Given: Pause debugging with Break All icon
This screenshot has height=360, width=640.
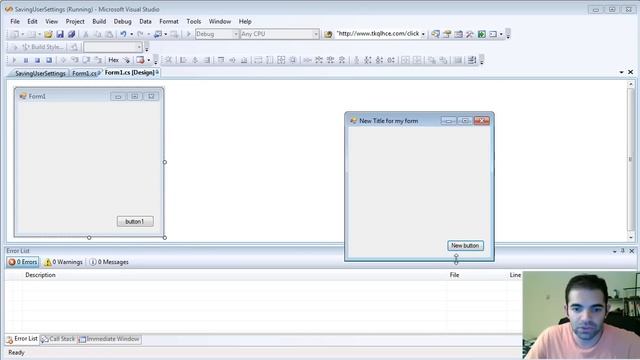Looking at the screenshot, I should pyautogui.click(x=26, y=60).
